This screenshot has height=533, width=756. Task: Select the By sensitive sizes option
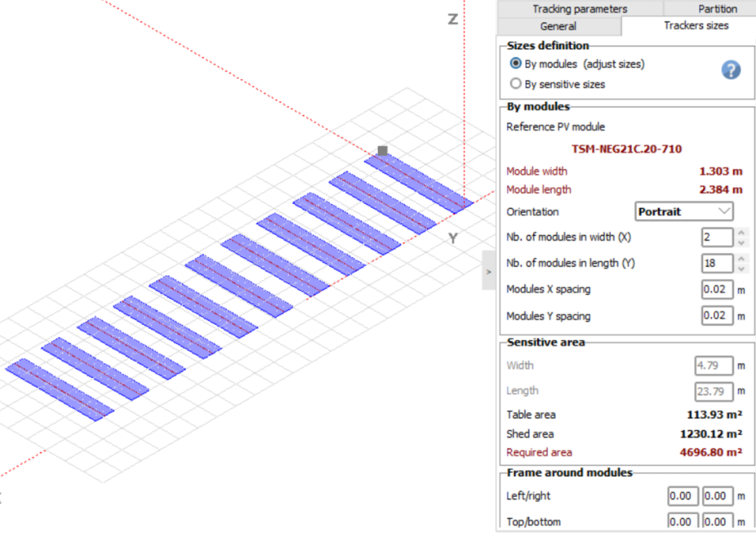tap(515, 84)
